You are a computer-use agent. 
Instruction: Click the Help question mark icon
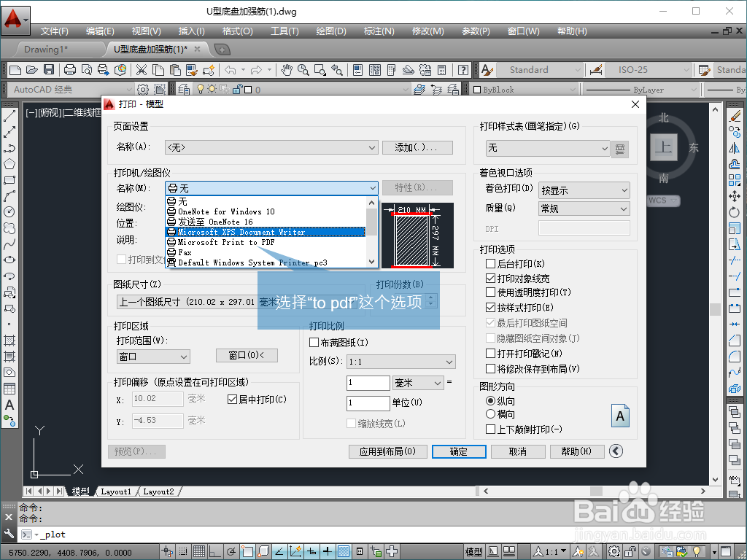[462, 70]
